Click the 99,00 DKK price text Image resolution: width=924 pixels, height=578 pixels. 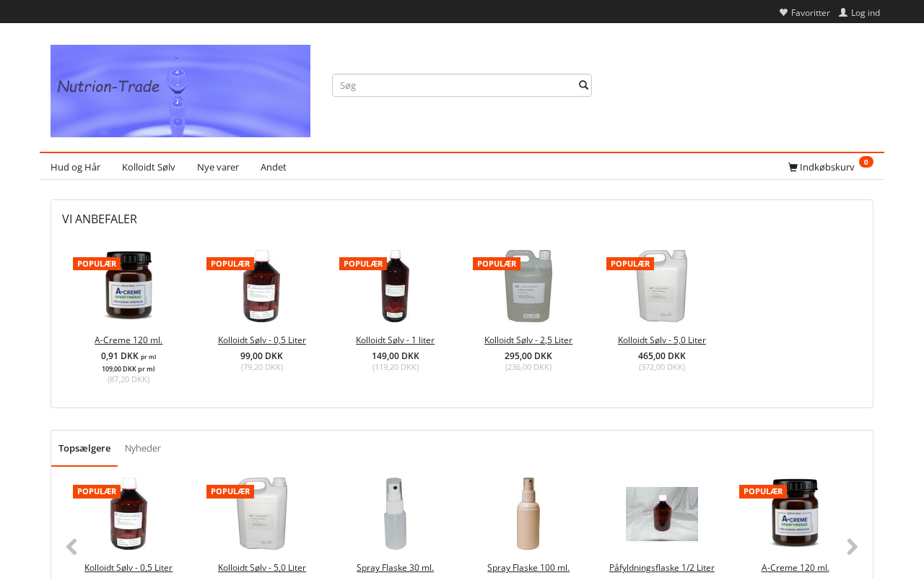tap(262, 356)
